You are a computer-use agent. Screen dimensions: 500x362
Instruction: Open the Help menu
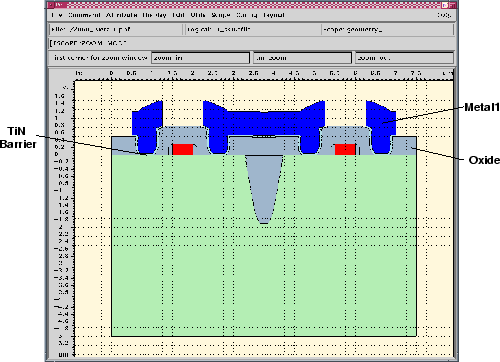coord(444,15)
